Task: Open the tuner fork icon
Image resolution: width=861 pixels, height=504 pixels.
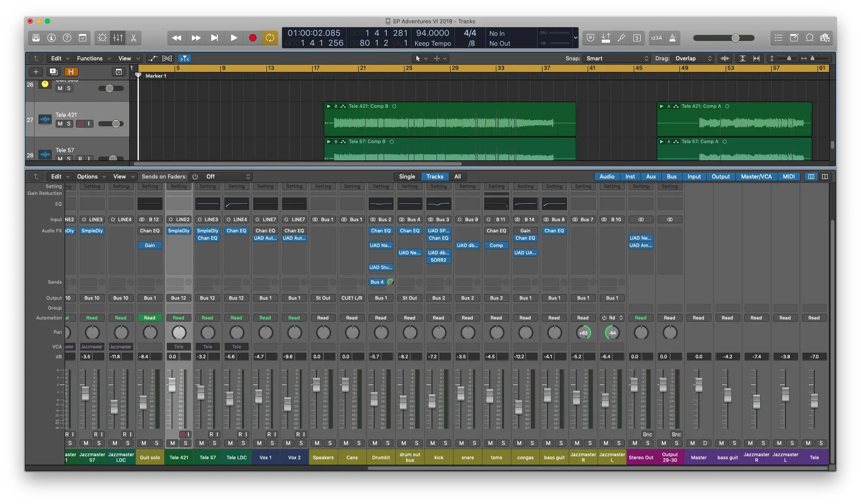Action: (x=621, y=38)
